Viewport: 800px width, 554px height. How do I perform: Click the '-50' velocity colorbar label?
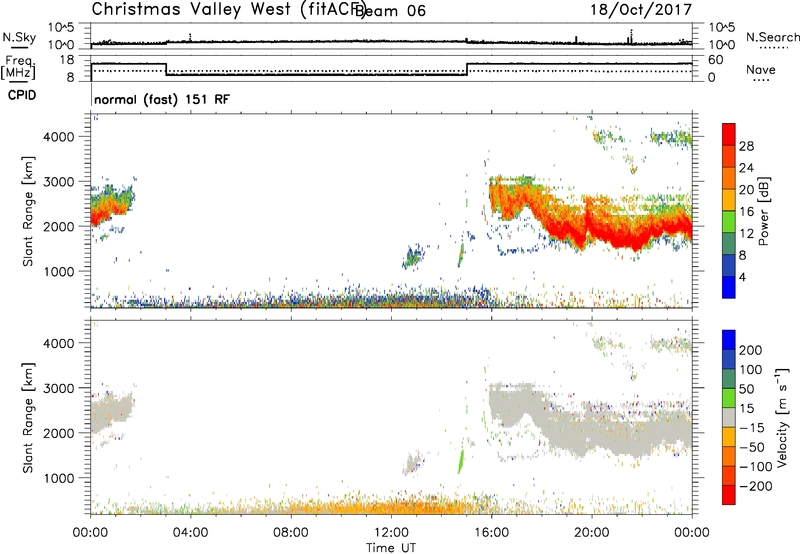click(752, 447)
